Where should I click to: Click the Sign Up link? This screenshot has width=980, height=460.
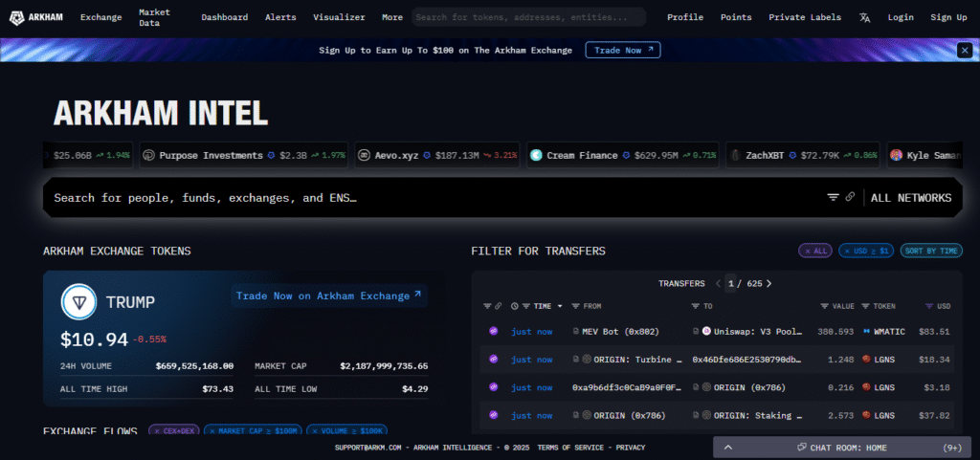tap(948, 17)
